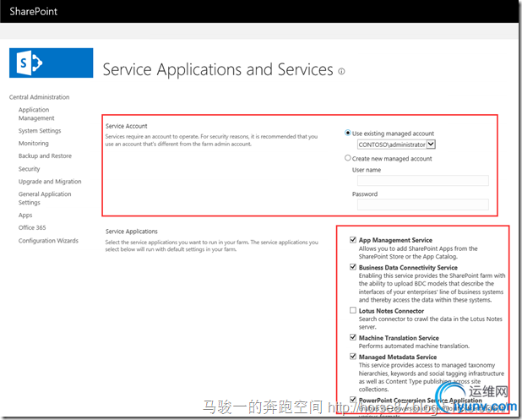The width and height of the screenshot is (522, 420).
Task: Go to Upgrade and Migration
Action: tap(50, 182)
